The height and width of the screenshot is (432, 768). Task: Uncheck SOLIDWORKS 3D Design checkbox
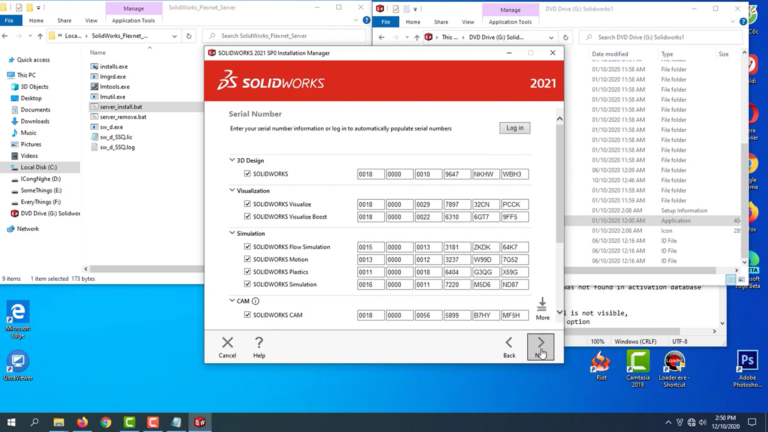(x=247, y=174)
